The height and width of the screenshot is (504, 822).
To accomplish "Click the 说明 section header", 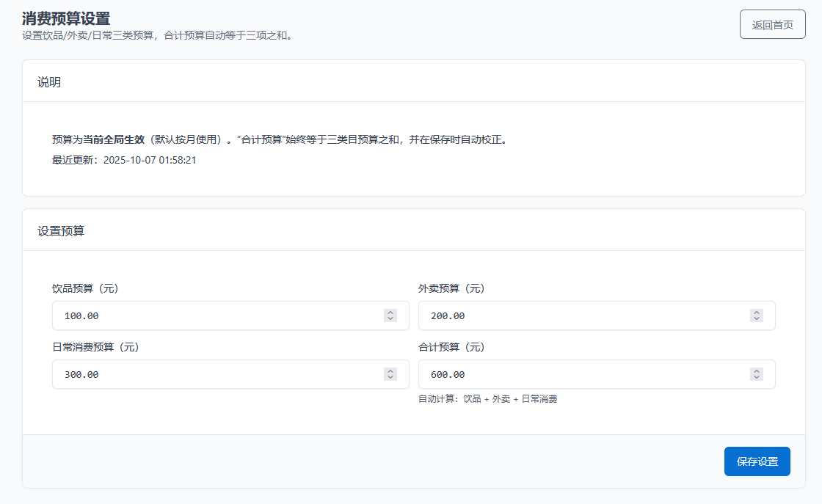I will click(49, 81).
